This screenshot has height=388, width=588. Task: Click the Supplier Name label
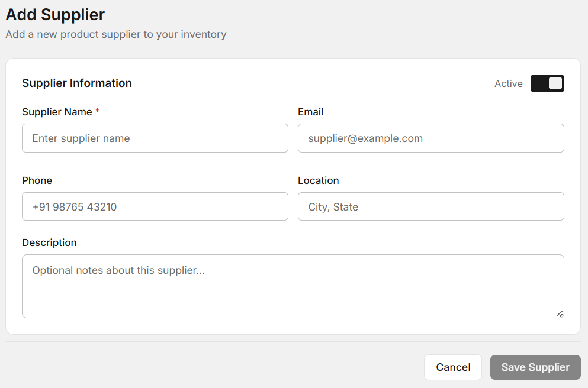(x=57, y=112)
